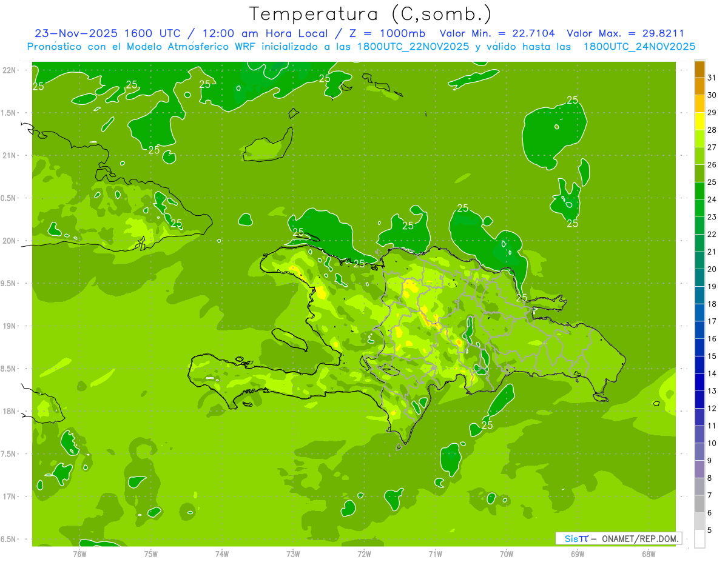728x562 pixels.
Task: Click the "76W" longitude axis label
Action: tap(80, 554)
